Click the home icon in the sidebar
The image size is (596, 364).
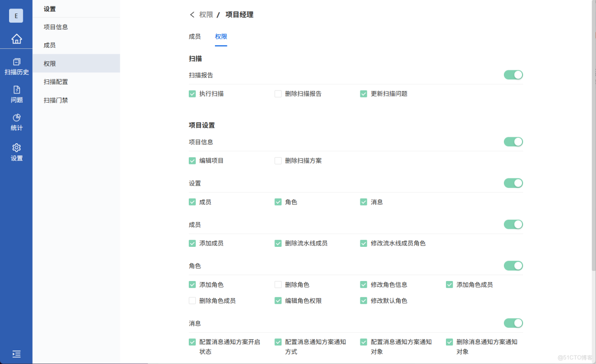click(x=17, y=39)
